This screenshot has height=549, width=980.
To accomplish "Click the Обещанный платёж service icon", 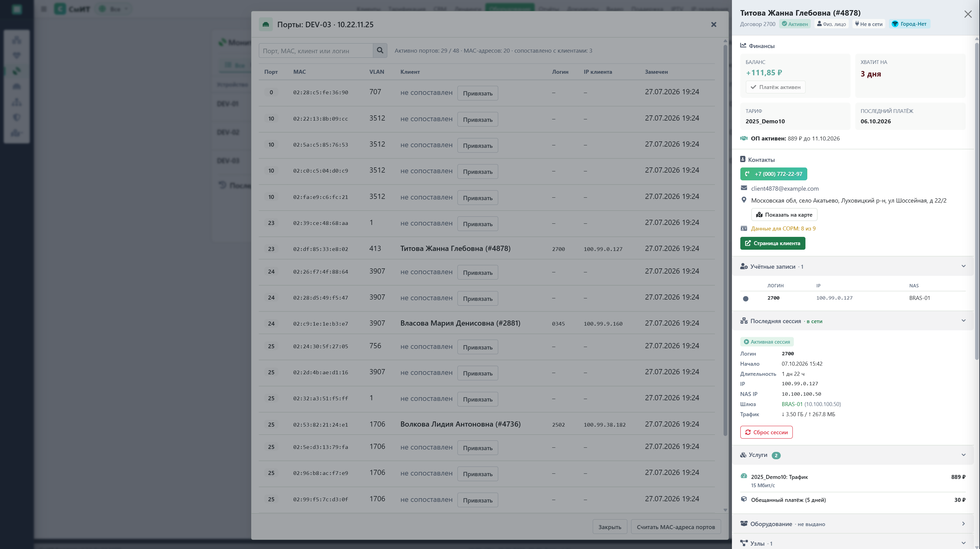I will [x=744, y=499].
